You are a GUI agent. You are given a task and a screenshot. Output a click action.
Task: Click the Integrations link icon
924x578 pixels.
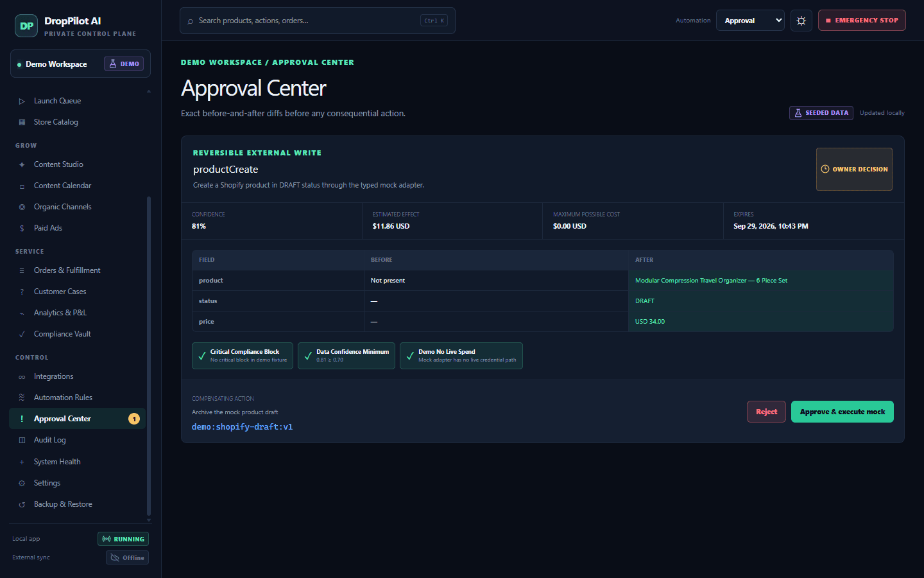tap(22, 376)
